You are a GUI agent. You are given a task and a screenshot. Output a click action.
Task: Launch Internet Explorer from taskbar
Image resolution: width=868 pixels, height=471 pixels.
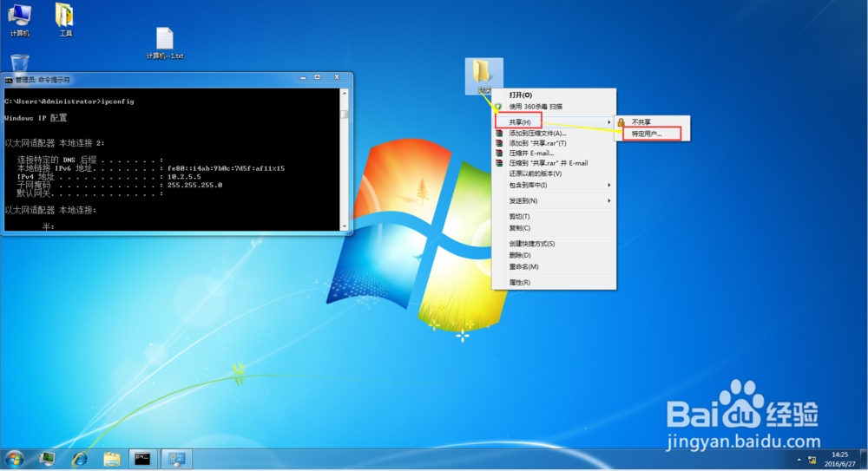tap(80, 459)
